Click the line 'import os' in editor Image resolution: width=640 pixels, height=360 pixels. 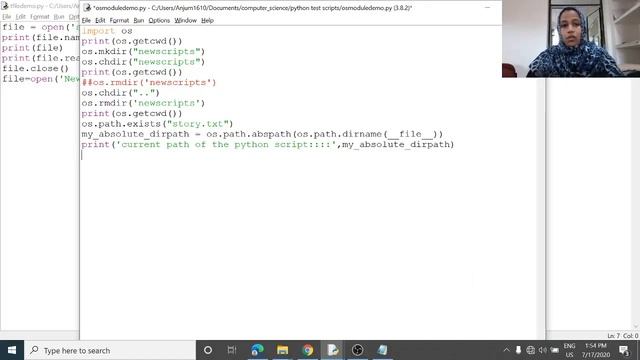click(x=107, y=31)
